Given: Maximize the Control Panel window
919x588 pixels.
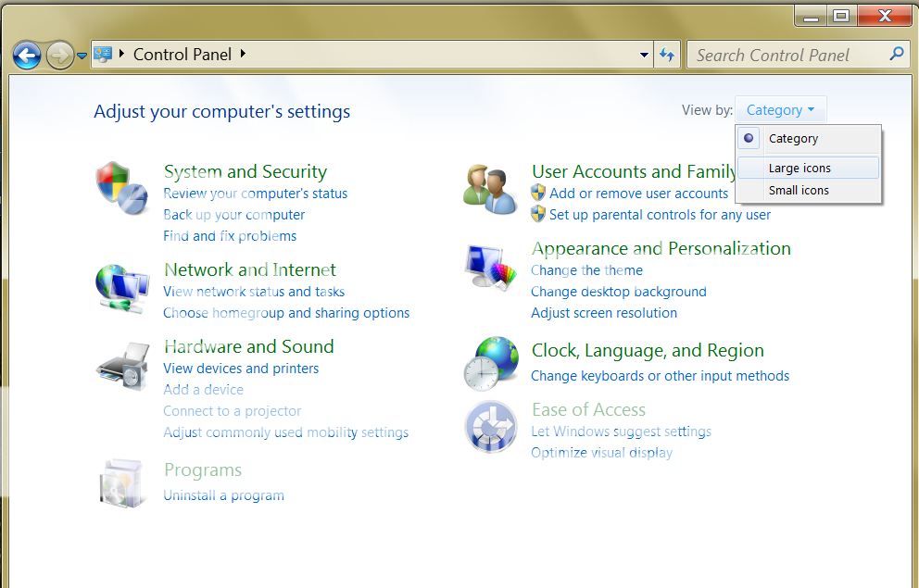Looking at the screenshot, I should [x=841, y=16].
